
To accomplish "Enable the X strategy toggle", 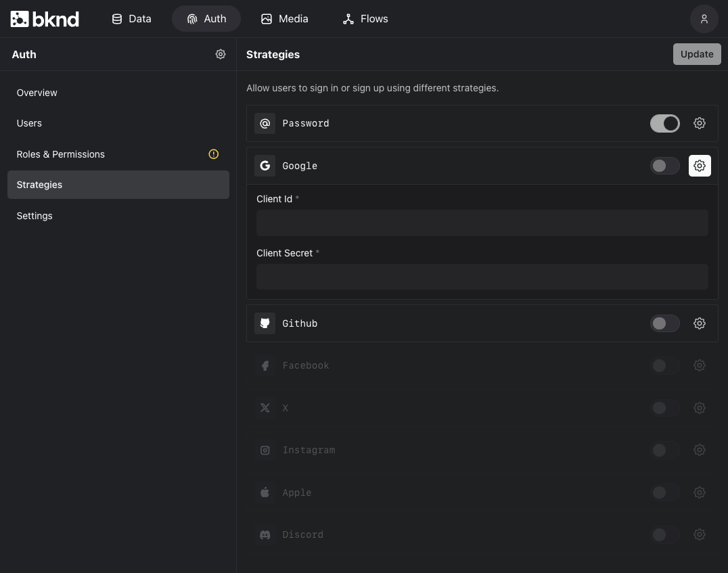I will pyautogui.click(x=665, y=408).
